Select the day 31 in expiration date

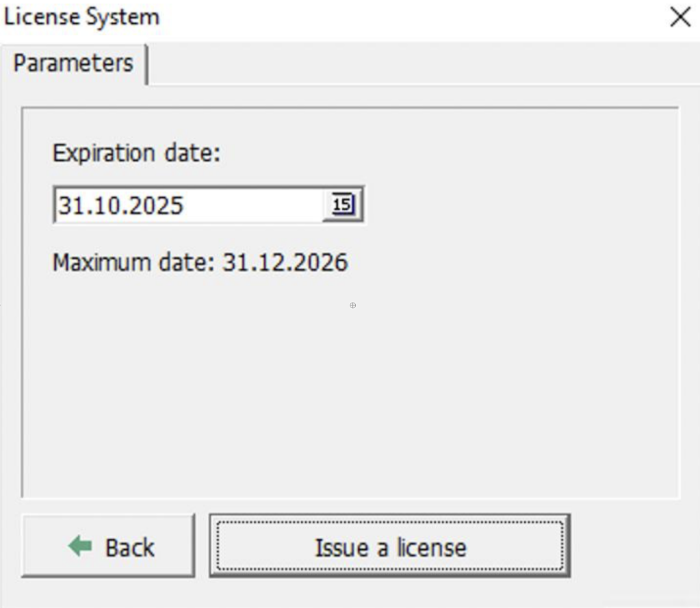[67, 205]
